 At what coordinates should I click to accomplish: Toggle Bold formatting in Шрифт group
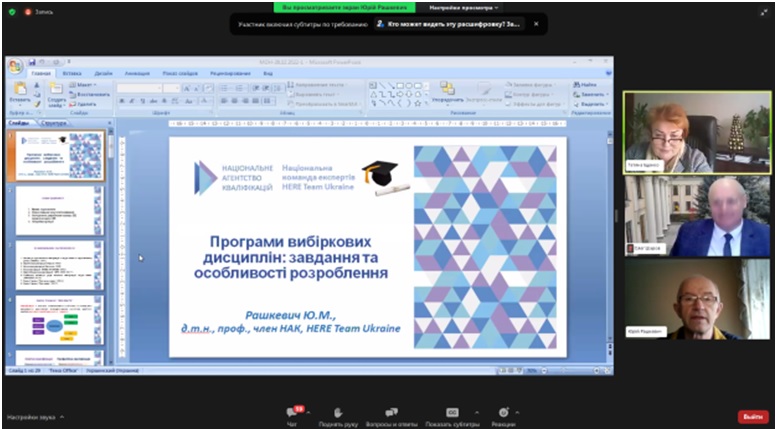point(122,101)
